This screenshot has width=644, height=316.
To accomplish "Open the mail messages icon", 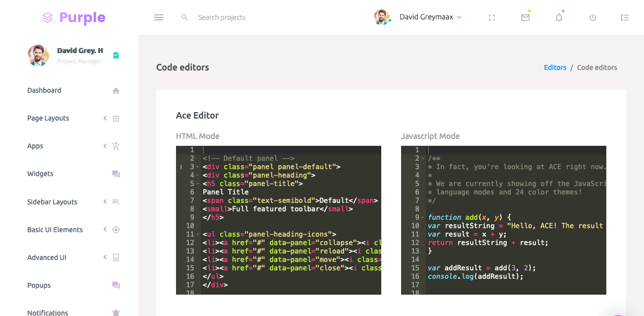I will [526, 17].
